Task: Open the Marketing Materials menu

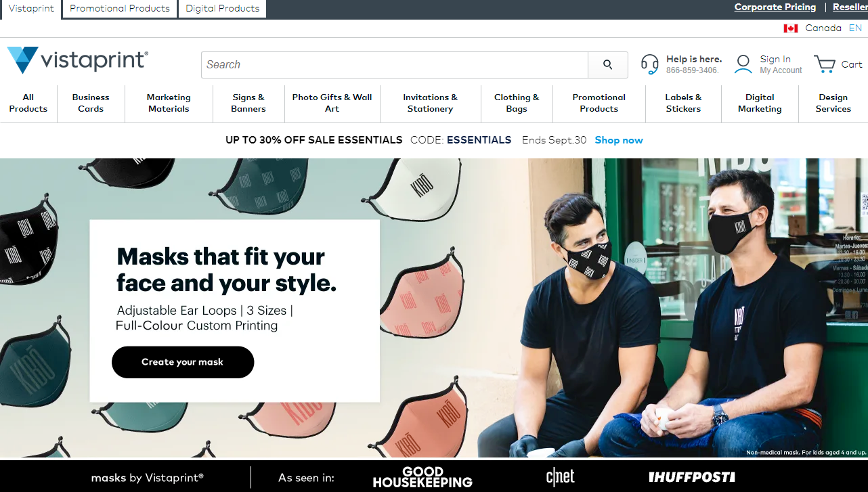Action: [x=169, y=103]
